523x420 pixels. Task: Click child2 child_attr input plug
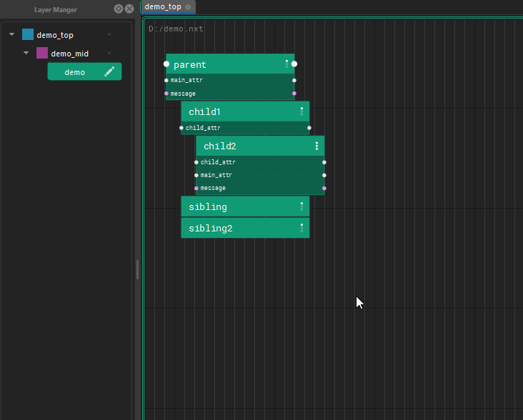point(196,162)
